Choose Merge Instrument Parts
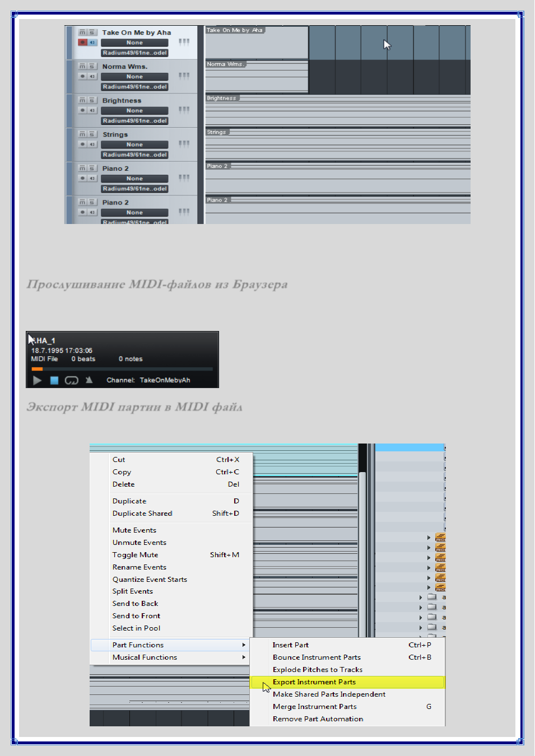 [x=347, y=707]
